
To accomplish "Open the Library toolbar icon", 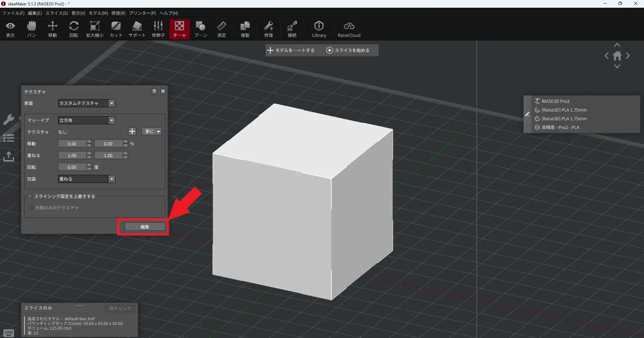I will [319, 29].
